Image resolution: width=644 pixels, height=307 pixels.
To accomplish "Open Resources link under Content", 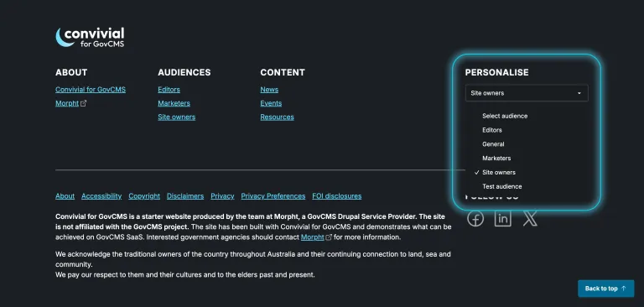I will click(277, 117).
